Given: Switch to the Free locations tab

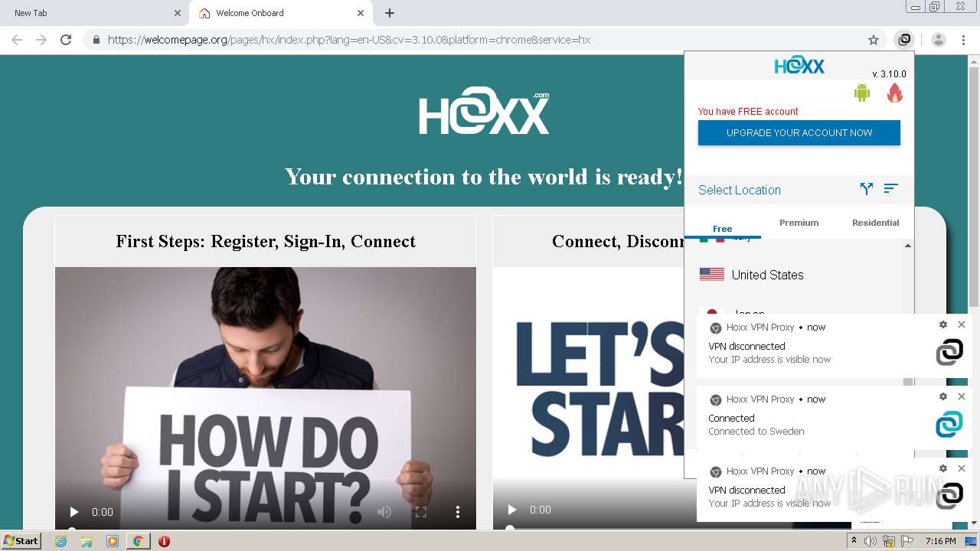Looking at the screenshot, I should pos(723,228).
